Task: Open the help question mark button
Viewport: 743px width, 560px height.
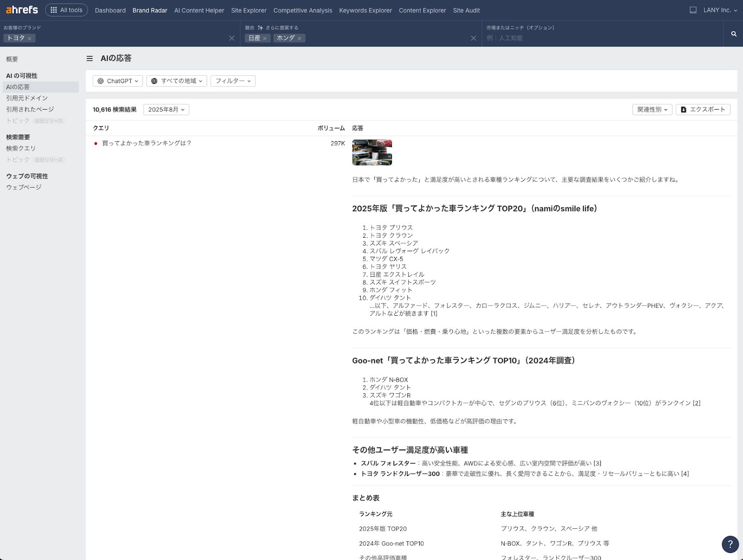Action: coord(730,544)
